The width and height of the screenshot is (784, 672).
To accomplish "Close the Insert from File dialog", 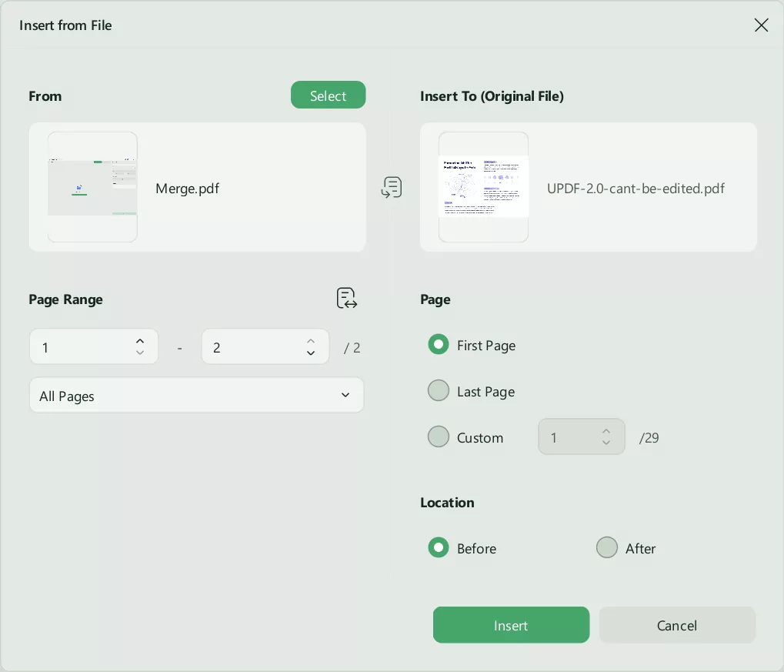I will (761, 25).
